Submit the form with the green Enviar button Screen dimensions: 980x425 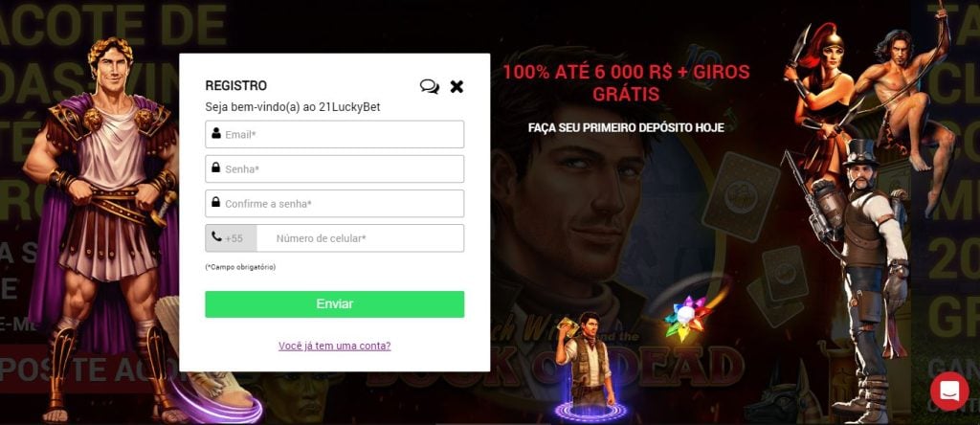[x=334, y=303]
